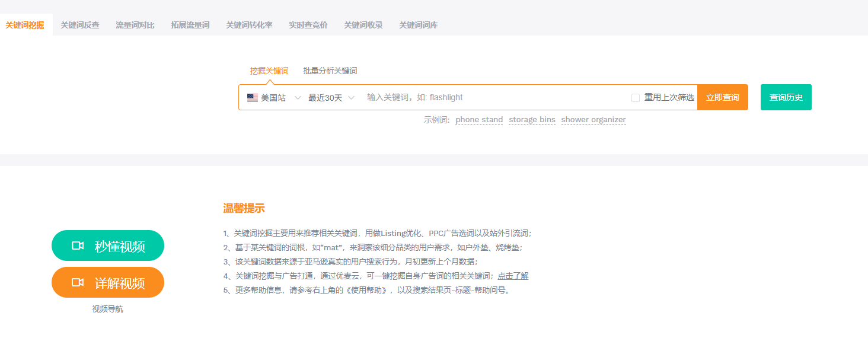Pick the shower organizer example keyword
Screen dimensions: 868x338
[x=593, y=120]
